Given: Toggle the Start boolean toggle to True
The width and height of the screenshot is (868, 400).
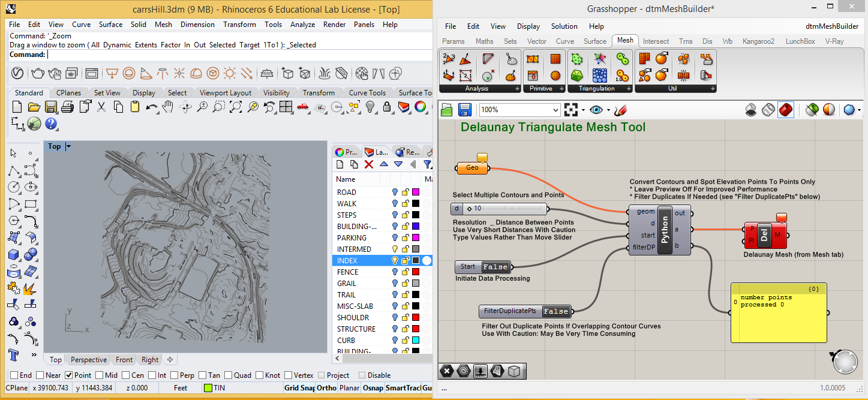Looking at the screenshot, I should pyautogui.click(x=495, y=267).
